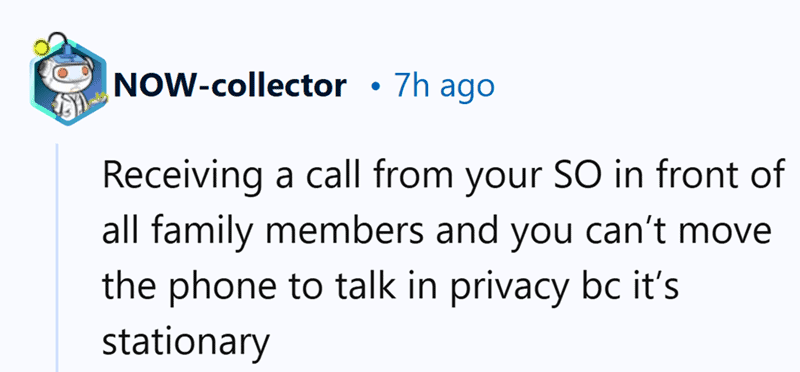The height and width of the screenshot is (372, 800).
Task: Click the yellow antenna ball on the avatar
Action: click(41, 48)
